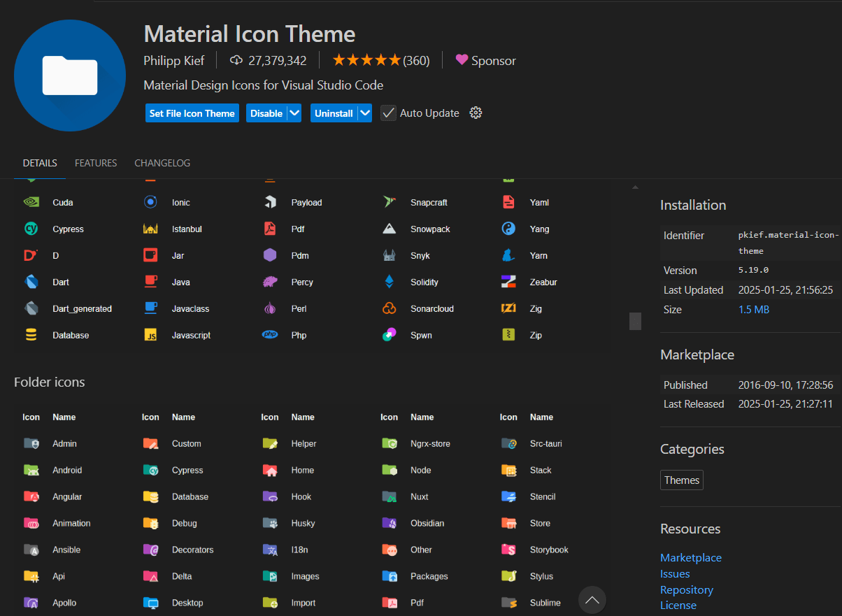Click the Folder icons heading
Image resolution: width=842 pixels, height=616 pixels.
(x=50, y=382)
